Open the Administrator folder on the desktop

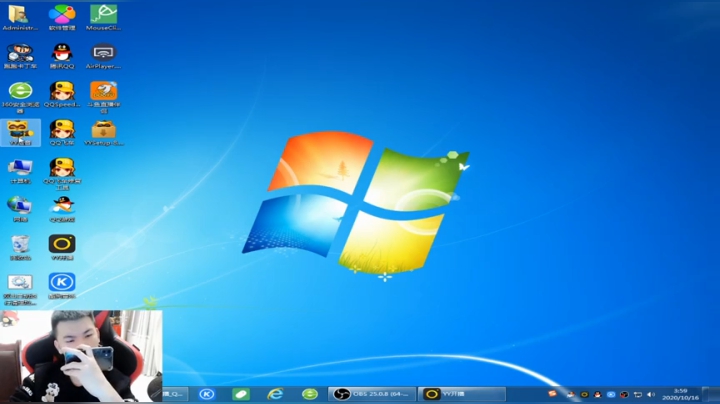tap(20, 18)
